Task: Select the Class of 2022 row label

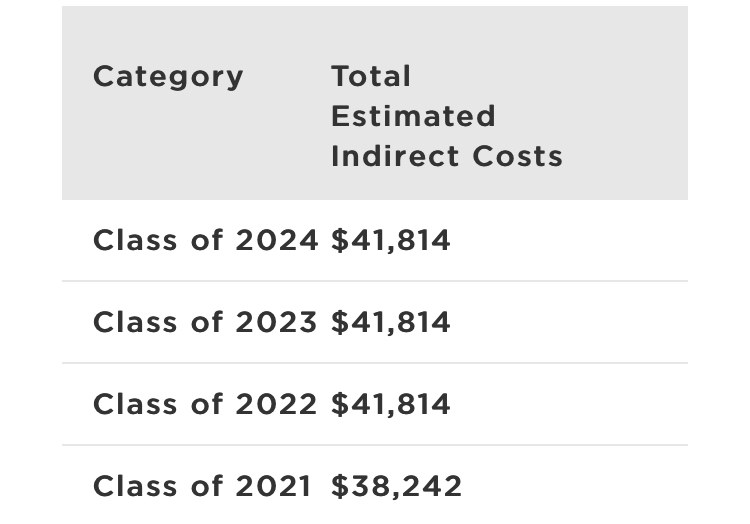Action: click(x=205, y=405)
